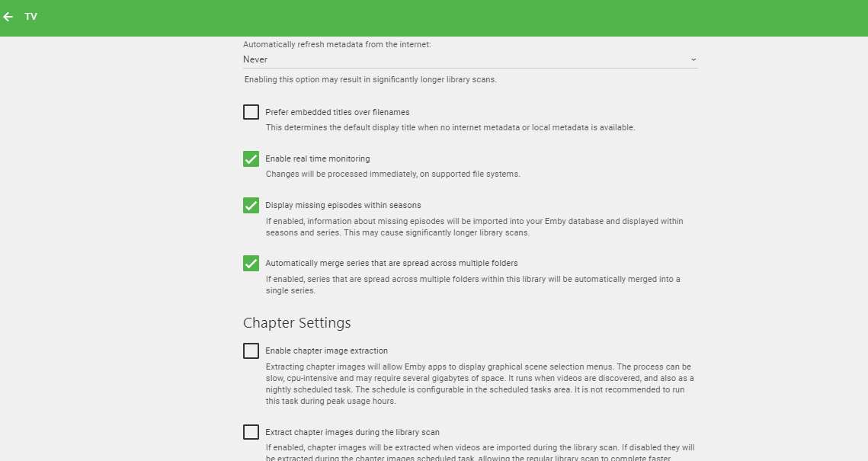Click the Enable chapter image extraction label

pos(327,351)
